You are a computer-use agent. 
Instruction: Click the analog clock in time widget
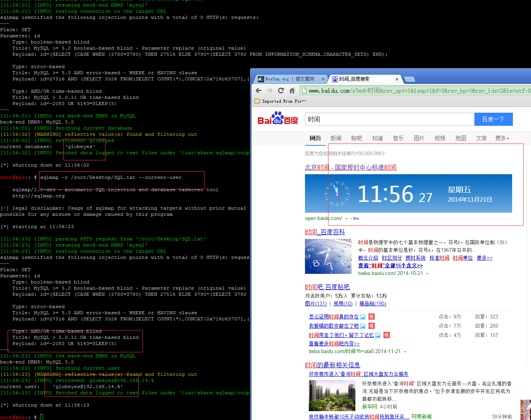(x=337, y=193)
